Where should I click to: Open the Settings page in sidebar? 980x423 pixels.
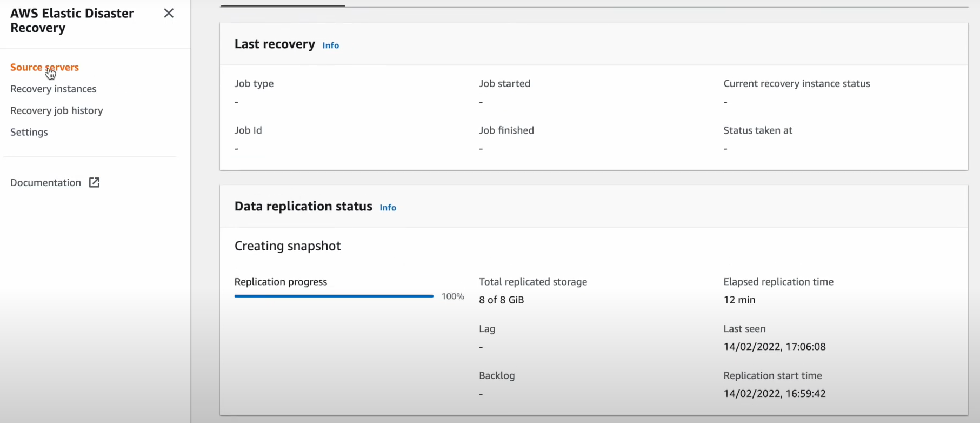pos(29,132)
